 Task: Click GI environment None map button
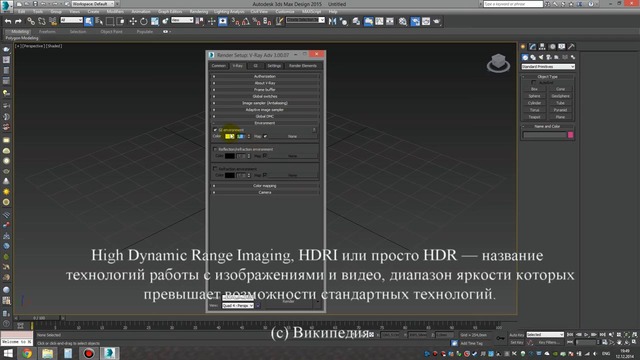[292, 136]
